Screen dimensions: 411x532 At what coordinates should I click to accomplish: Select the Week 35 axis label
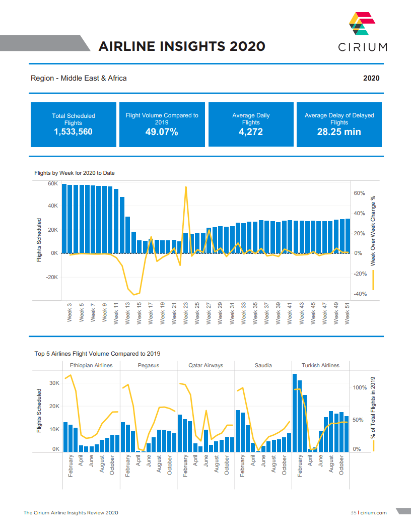(x=255, y=313)
